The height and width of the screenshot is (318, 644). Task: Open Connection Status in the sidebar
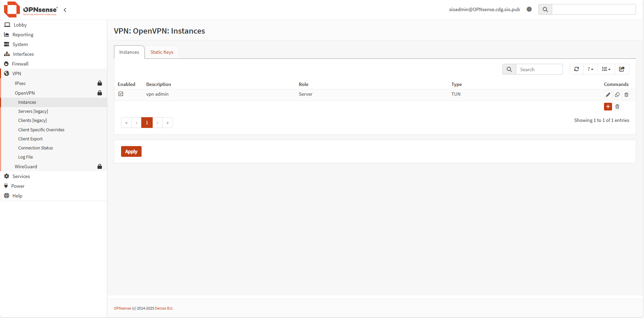tap(35, 148)
